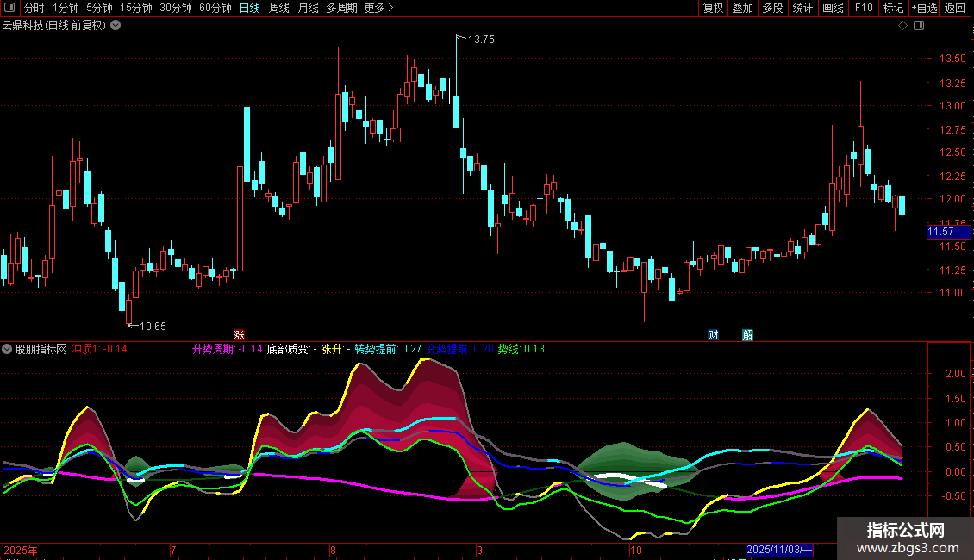974x560 pixels.
Task: Select the 60分钟 period tab
Action: (215, 9)
